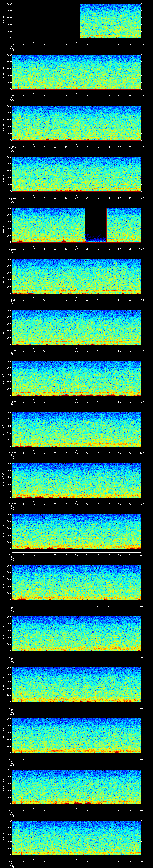Click the 8:00 end time label
153x868 pixels.
tap(141, 198)
